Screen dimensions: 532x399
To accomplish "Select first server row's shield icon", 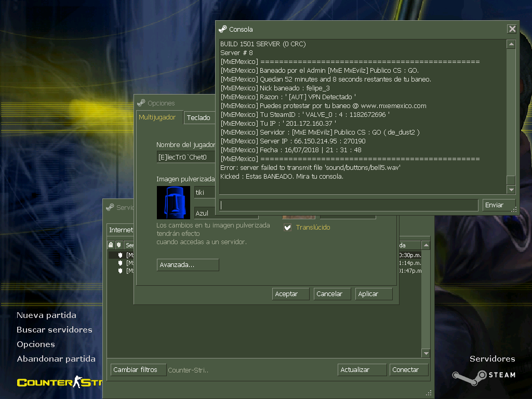I will click(x=120, y=255).
